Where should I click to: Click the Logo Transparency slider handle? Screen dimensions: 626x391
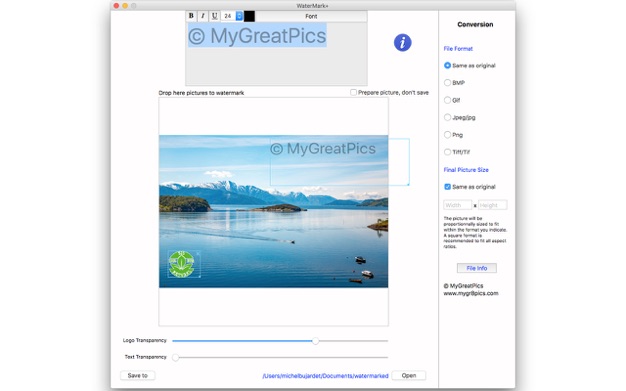pos(315,341)
